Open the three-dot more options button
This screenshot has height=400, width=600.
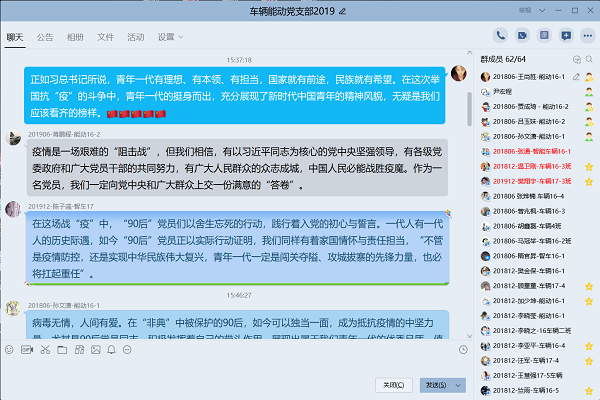pyautogui.click(x=588, y=36)
